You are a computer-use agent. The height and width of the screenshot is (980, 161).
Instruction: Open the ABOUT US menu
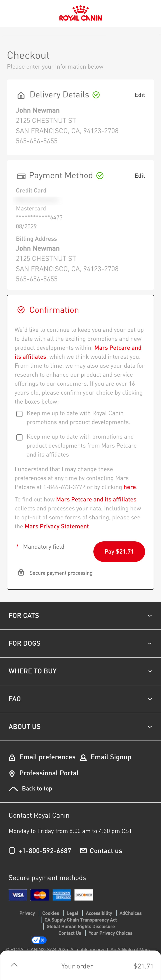tap(80, 727)
